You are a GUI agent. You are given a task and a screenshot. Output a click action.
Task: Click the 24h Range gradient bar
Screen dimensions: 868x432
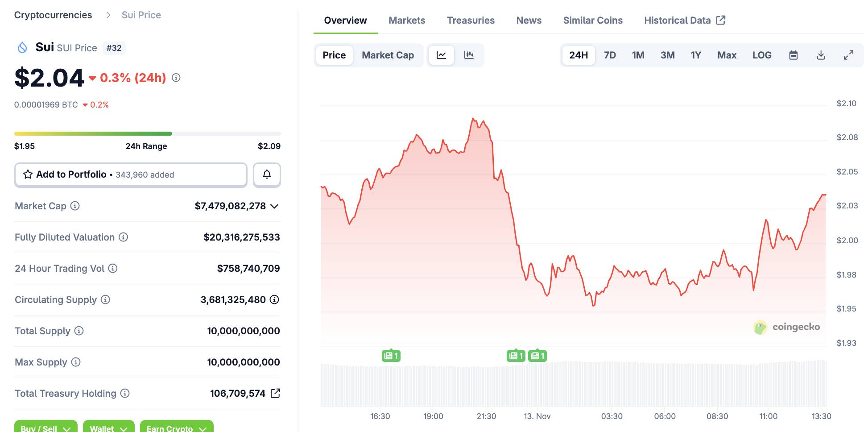147,133
